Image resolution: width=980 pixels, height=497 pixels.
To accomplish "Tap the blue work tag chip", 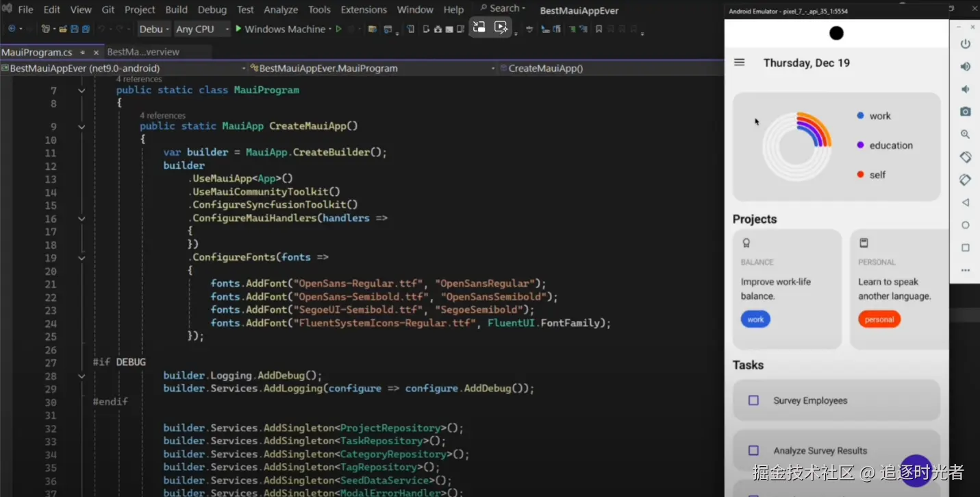I will tap(755, 319).
